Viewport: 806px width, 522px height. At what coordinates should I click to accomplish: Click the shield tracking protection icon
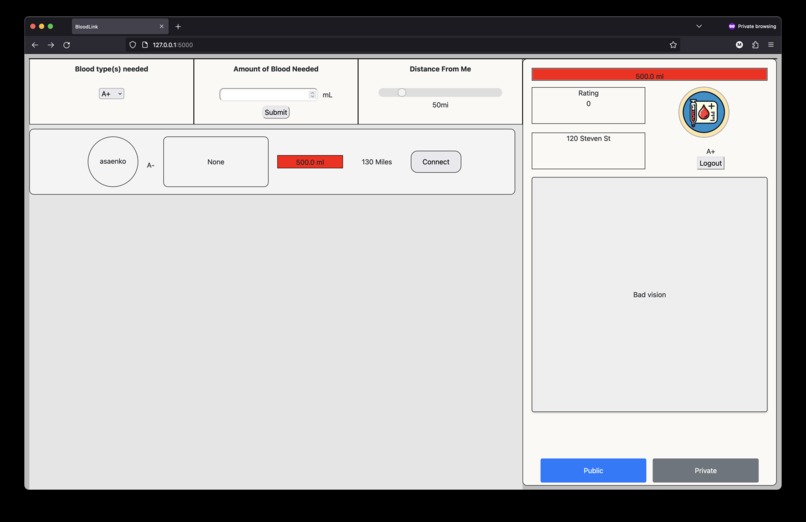133,45
